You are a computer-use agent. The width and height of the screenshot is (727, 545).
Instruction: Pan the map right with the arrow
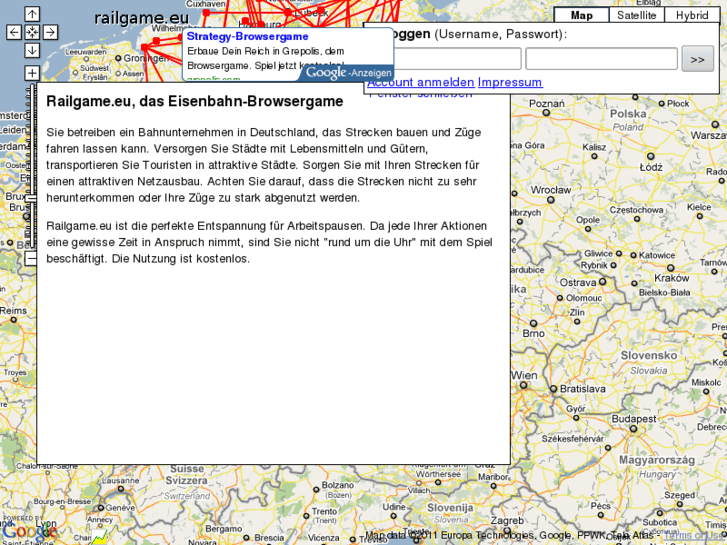point(50,32)
